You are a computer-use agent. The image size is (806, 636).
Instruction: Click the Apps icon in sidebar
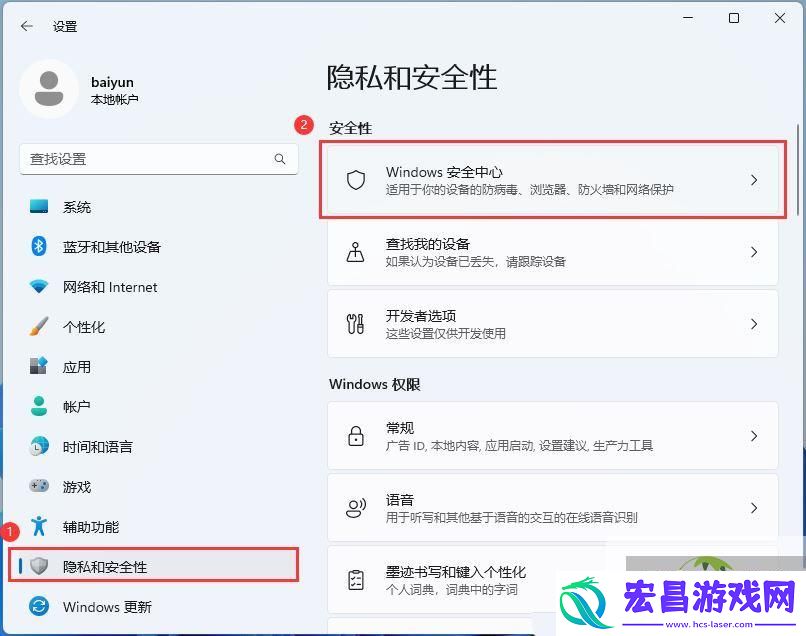pos(39,366)
